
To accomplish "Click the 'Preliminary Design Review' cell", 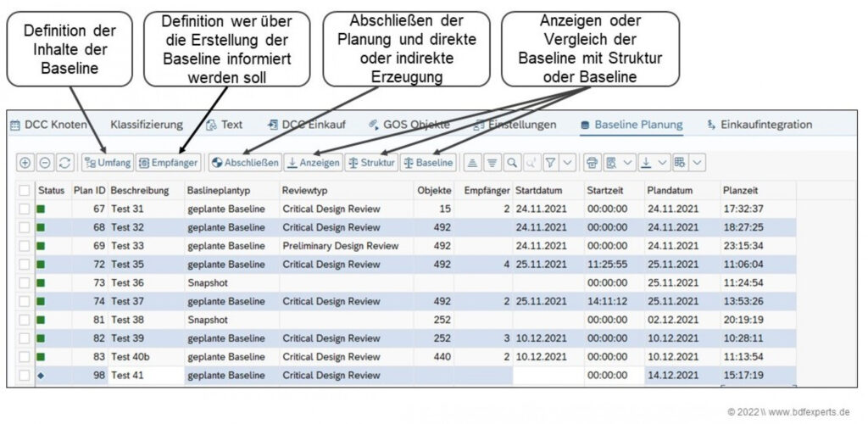I will click(x=346, y=246).
